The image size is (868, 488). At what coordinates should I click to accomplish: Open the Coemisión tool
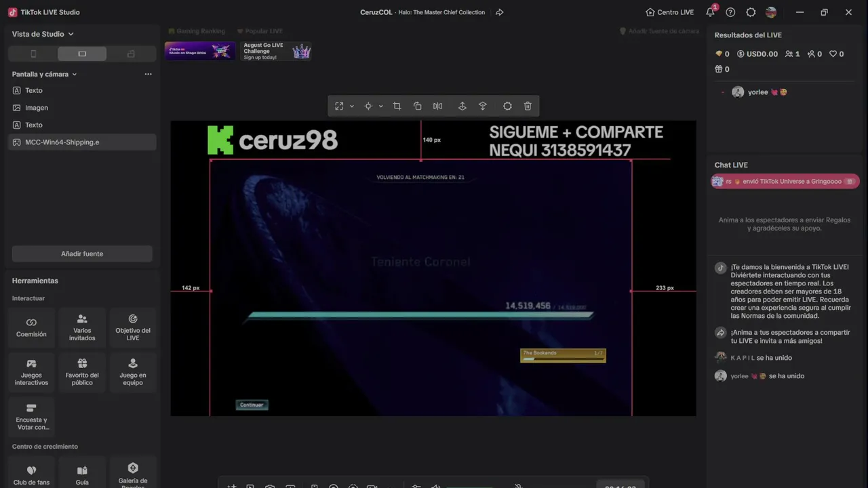[31, 327]
